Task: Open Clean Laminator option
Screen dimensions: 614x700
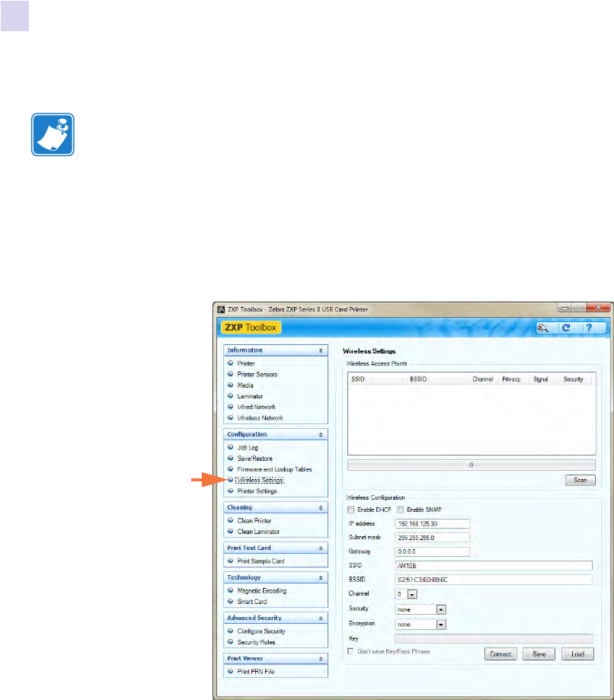Action: (258, 532)
